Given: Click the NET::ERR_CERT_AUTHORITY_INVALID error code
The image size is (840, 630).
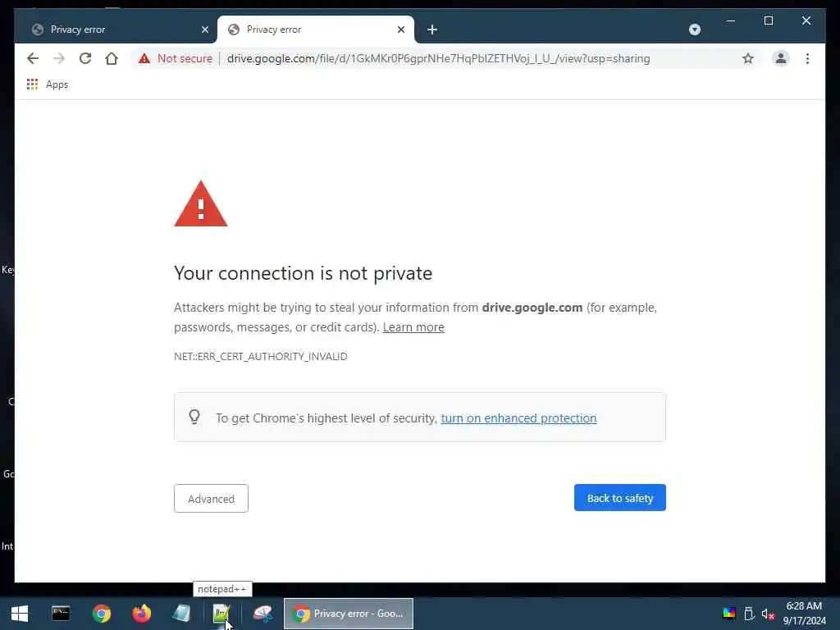Looking at the screenshot, I should coord(260,356).
